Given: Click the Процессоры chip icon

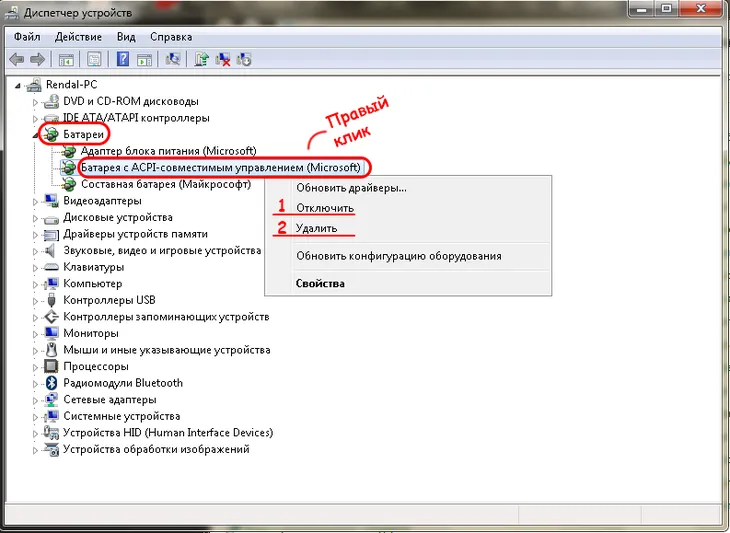Looking at the screenshot, I should coord(51,366).
